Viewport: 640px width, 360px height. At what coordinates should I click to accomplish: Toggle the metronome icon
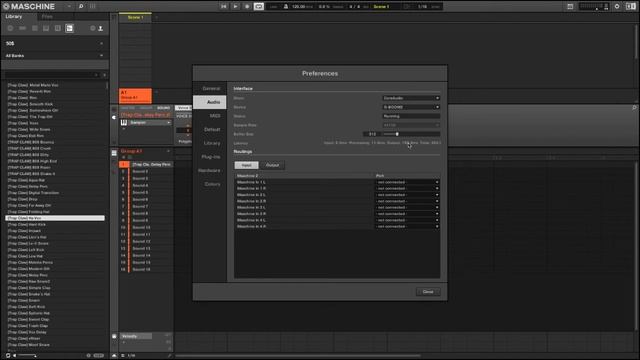286,7
